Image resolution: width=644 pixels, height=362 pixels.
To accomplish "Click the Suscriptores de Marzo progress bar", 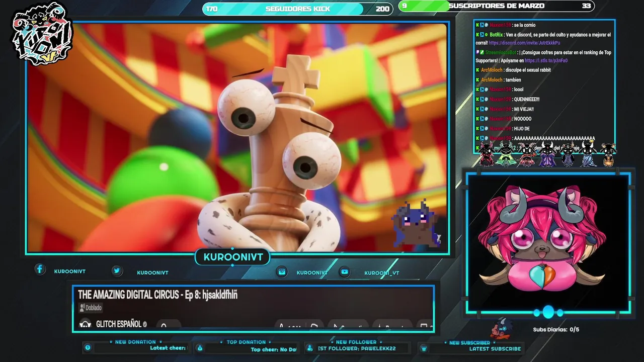I will tap(496, 6).
